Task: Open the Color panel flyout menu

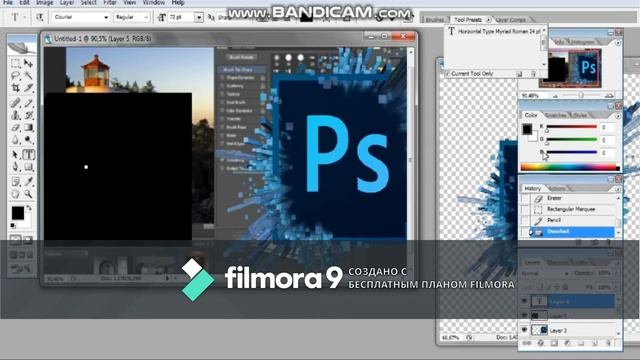Action: [x=617, y=116]
